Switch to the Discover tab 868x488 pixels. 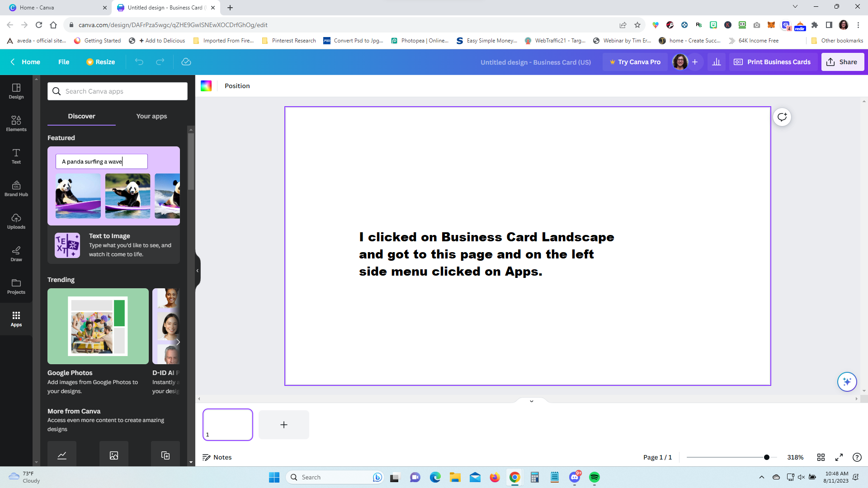81,116
